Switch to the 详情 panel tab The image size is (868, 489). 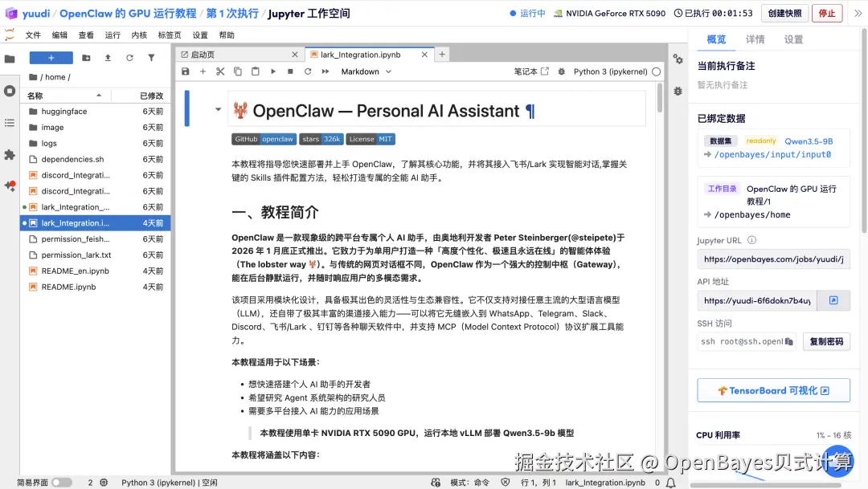coord(755,39)
